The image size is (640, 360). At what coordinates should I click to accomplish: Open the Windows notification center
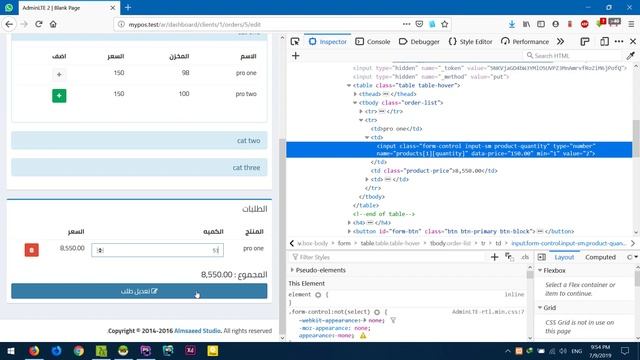click(x=624, y=351)
